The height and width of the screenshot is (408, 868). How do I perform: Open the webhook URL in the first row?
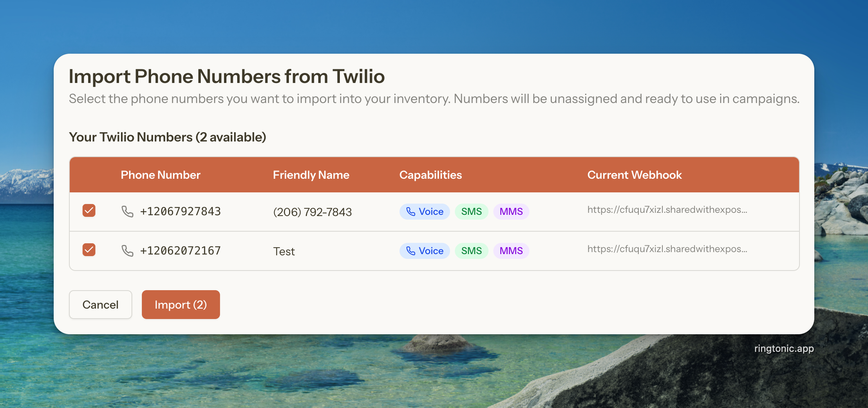click(667, 210)
